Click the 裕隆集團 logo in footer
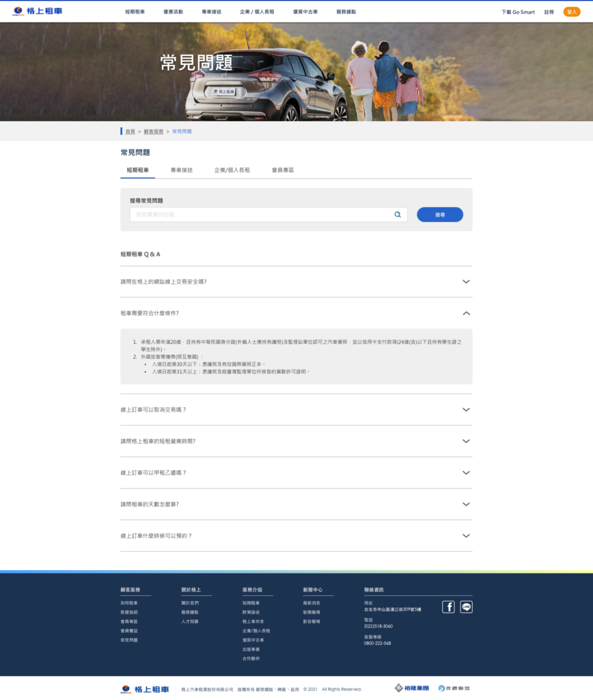Viewport: 593px width, 700px height. [x=409, y=688]
